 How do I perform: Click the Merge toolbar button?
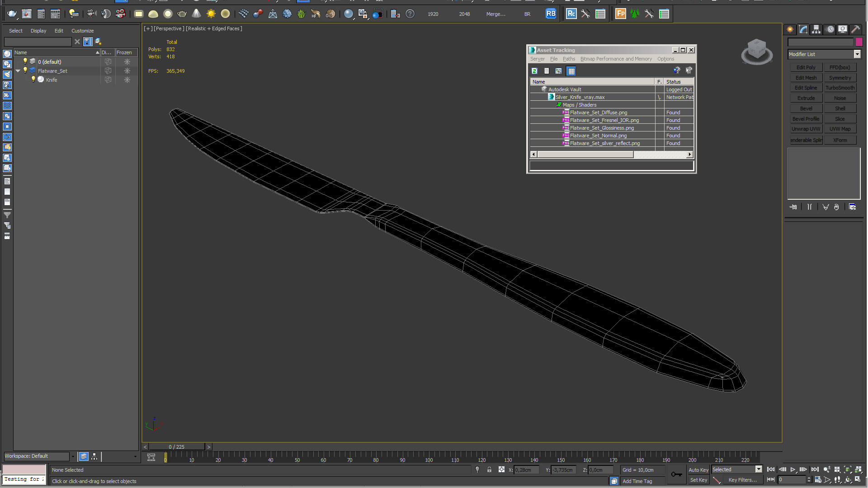[495, 14]
